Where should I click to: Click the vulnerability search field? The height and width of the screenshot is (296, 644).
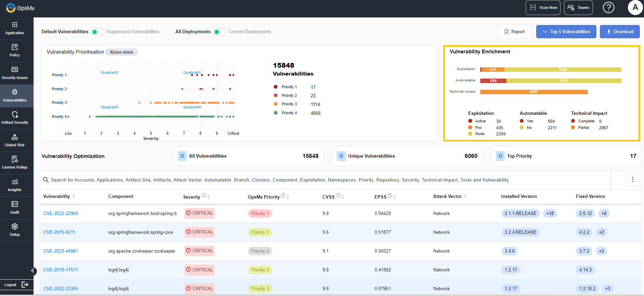[325, 180]
